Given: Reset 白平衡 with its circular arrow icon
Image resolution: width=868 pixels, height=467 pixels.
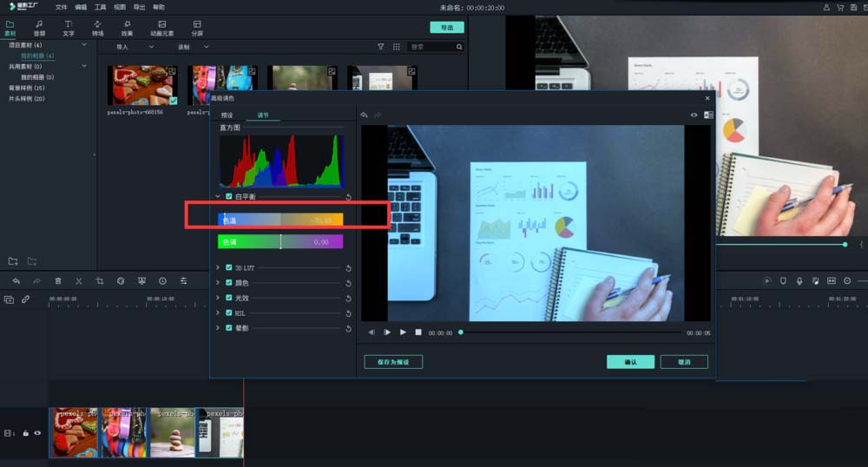Looking at the screenshot, I should click(x=348, y=197).
